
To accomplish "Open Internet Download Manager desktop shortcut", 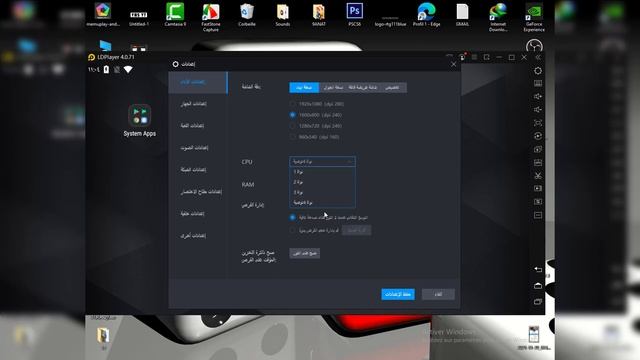I will pyautogui.click(x=498, y=17).
